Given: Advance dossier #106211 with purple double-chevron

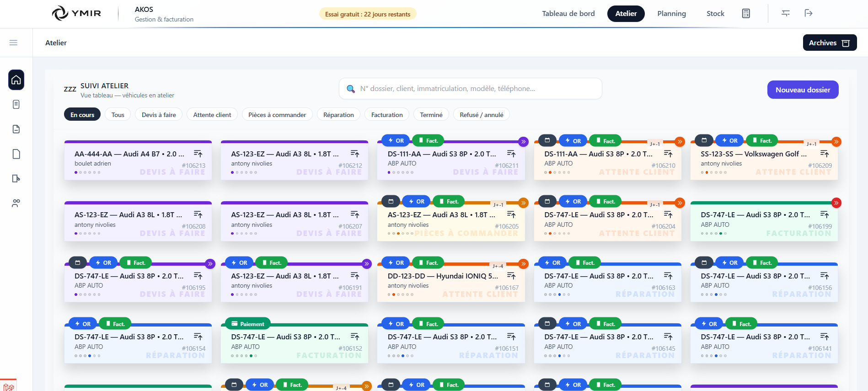Looking at the screenshot, I should (523, 142).
